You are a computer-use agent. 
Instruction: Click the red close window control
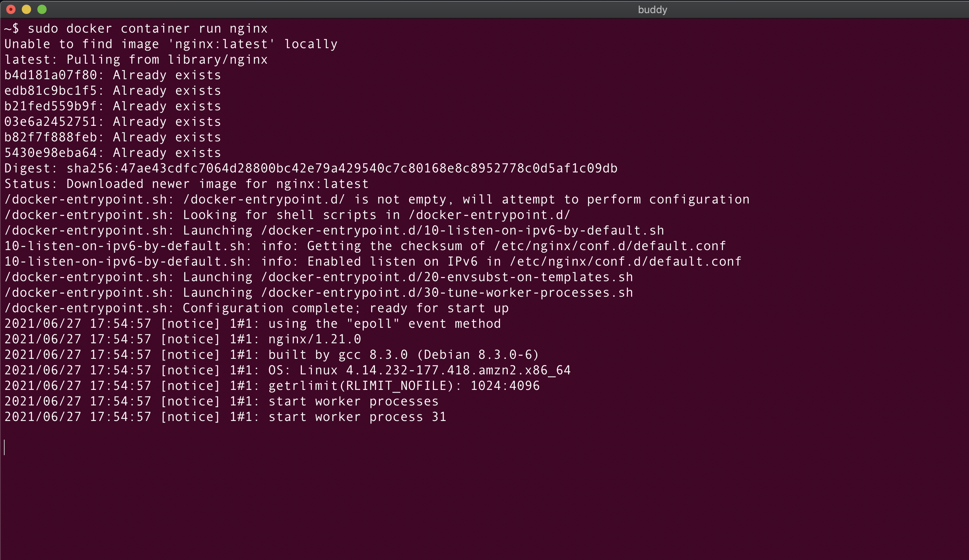coord(10,9)
